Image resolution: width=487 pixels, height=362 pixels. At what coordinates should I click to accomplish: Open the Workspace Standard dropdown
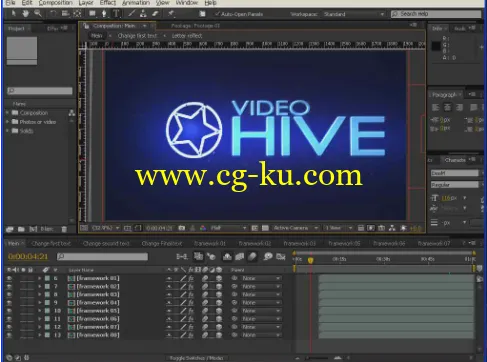[354, 14]
